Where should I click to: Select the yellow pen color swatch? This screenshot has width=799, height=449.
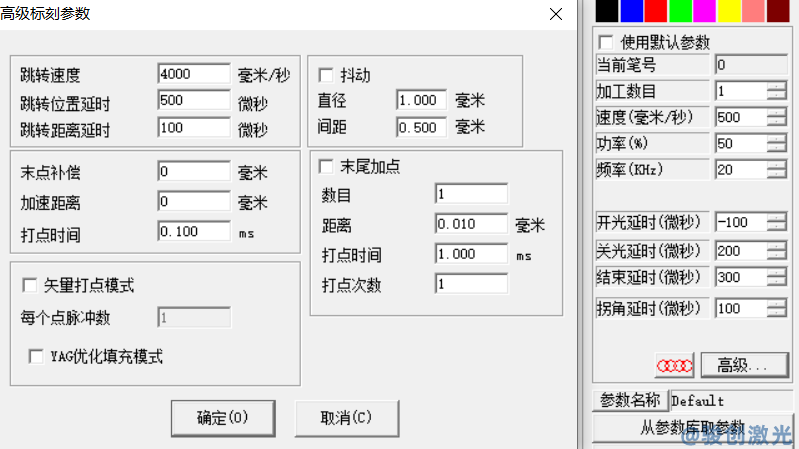pos(729,11)
